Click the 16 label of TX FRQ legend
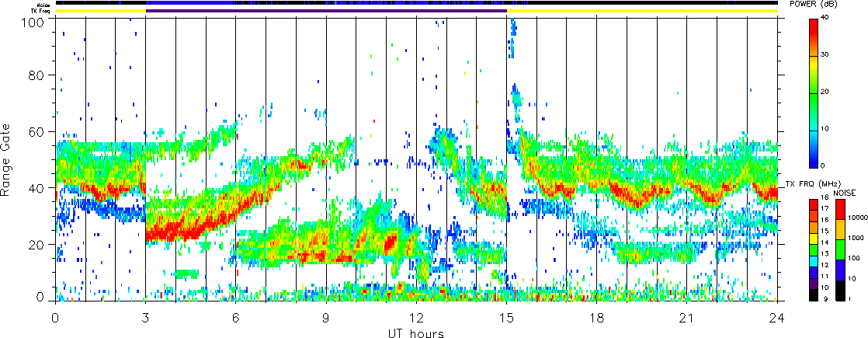The image size is (868, 338). [825, 220]
